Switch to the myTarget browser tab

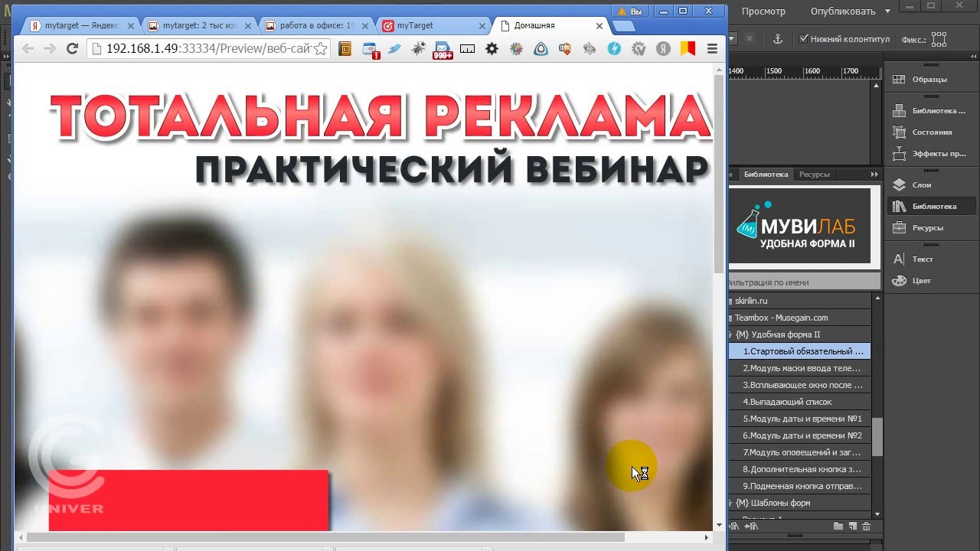tap(414, 25)
